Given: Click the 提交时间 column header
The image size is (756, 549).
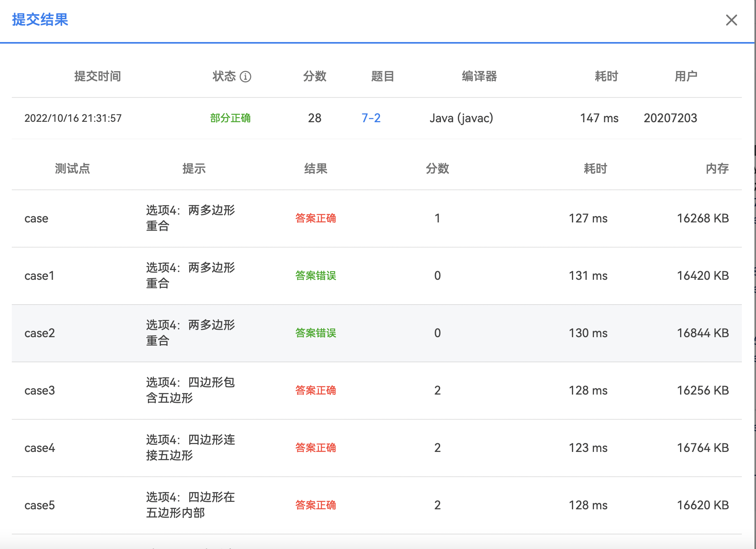Looking at the screenshot, I should [98, 76].
